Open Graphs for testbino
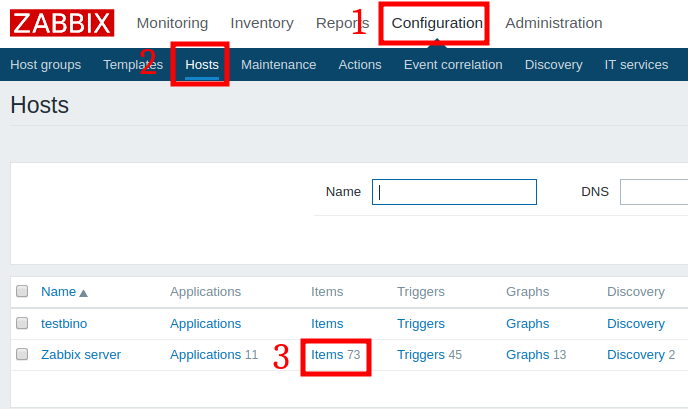The image size is (688, 409). 527,323
